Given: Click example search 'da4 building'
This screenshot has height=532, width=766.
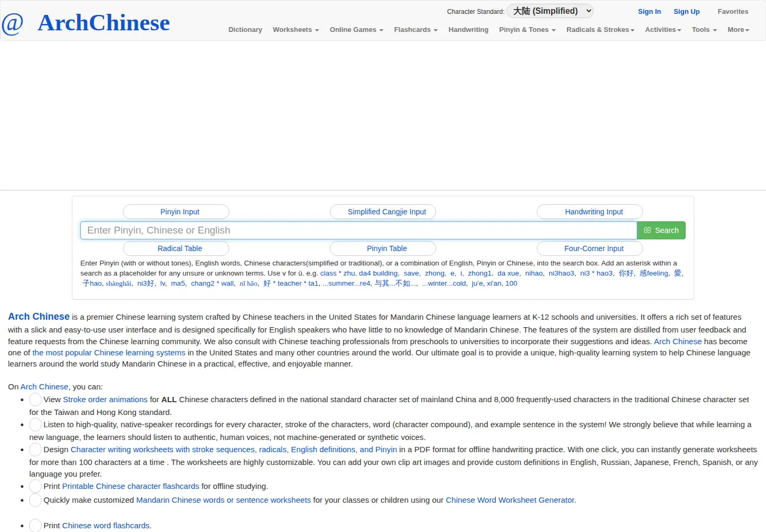Looking at the screenshot, I should pyautogui.click(x=378, y=273).
